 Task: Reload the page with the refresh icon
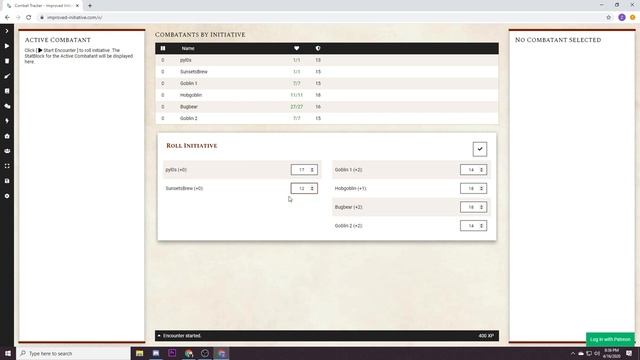pos(29,18)
